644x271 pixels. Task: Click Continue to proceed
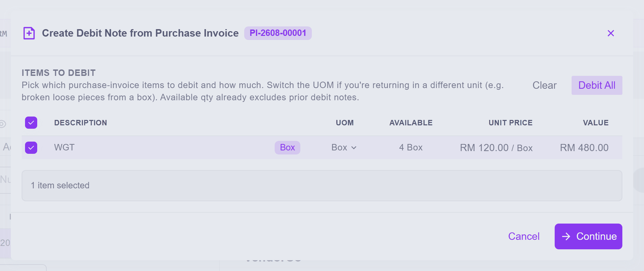(588, 237)
